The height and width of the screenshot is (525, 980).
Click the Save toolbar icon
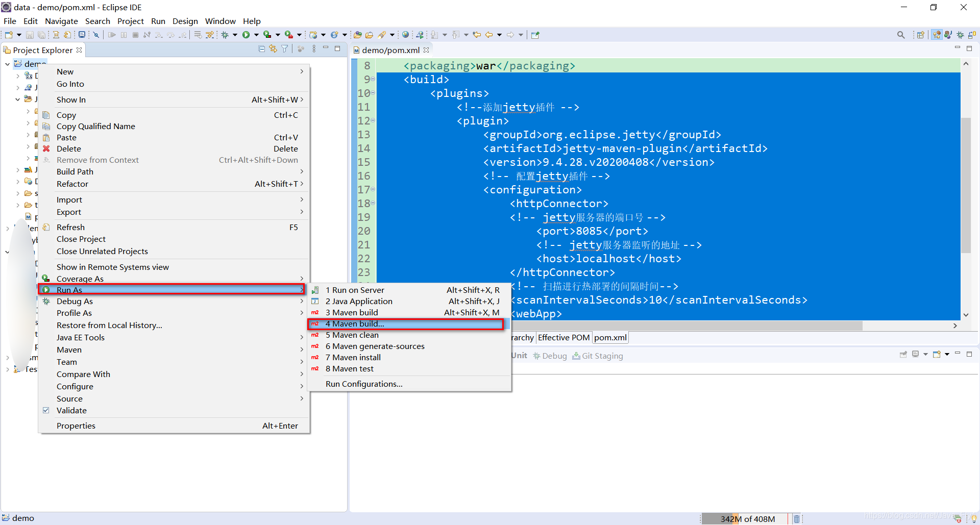30,35
